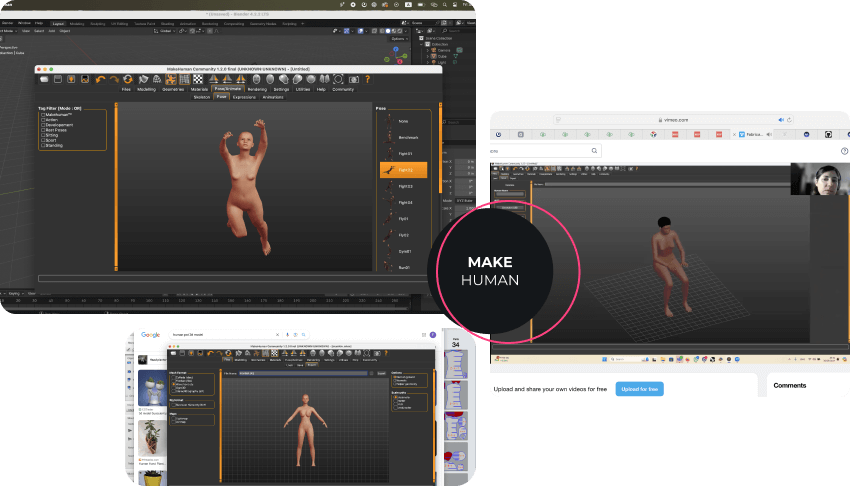
Task: Switch to Modelling tab in top MakeHuman window
Action: click(146, 89)
